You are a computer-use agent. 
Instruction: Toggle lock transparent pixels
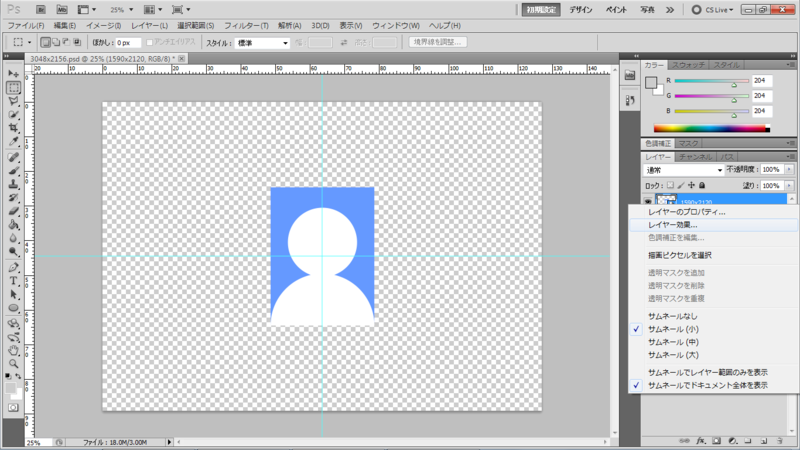coord(670,185)
